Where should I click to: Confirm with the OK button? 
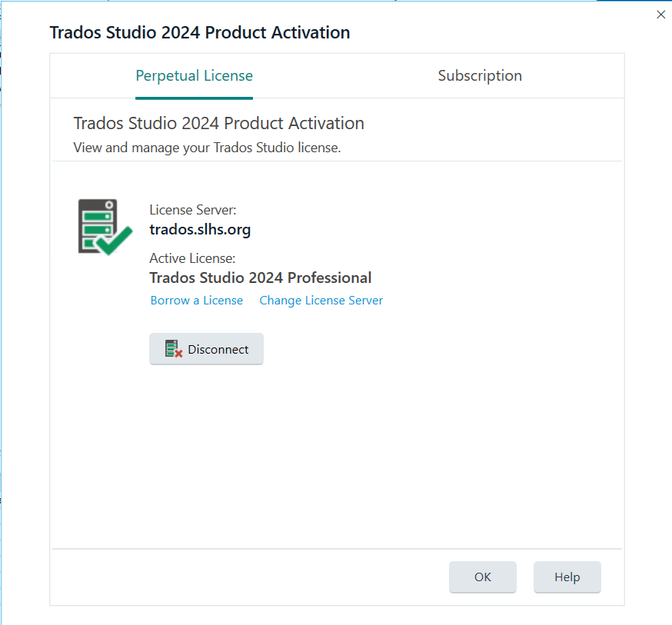[482, 577]
